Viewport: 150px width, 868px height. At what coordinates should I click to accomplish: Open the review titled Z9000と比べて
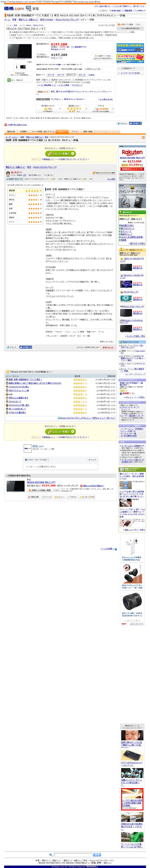pos(15,402)
